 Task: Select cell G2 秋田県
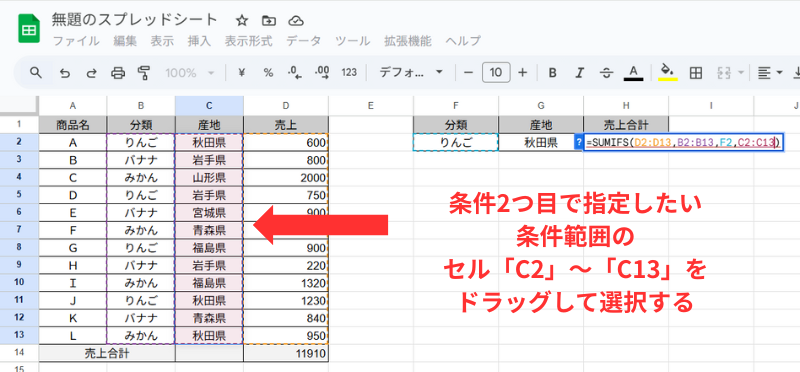click(541, 143)
